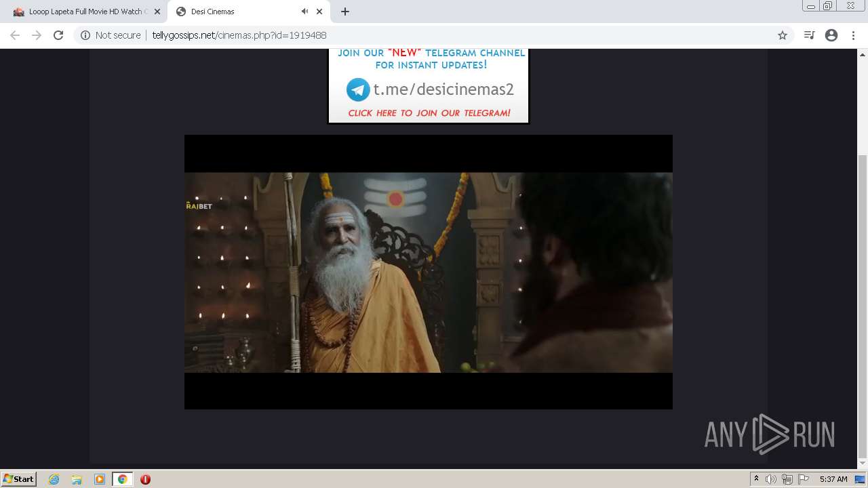
Task: Bookmark this page with the star
Action: click(783, 35)
